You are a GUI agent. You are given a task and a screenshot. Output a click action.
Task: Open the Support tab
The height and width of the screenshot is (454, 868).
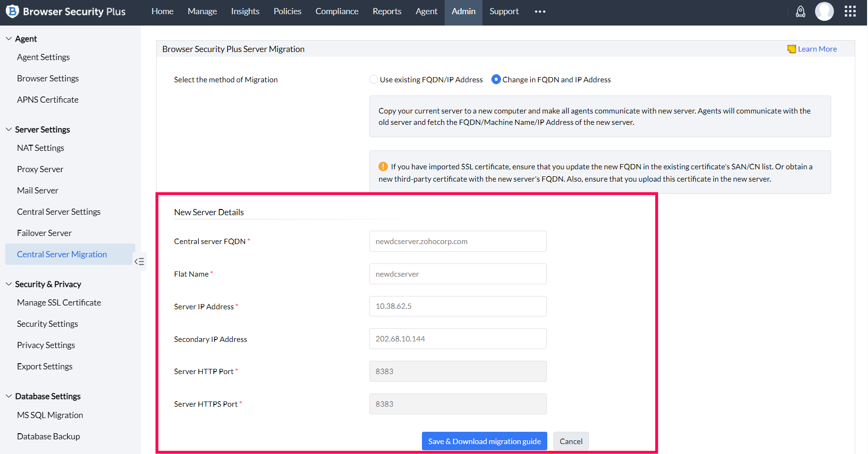504,11
